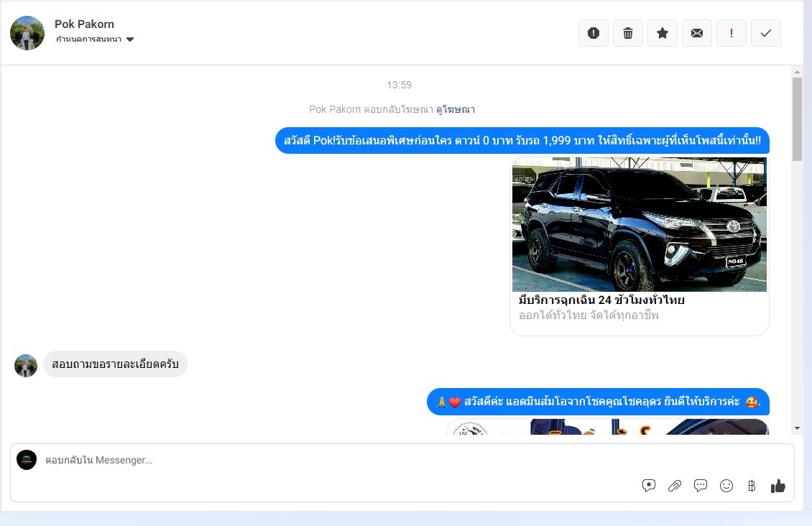Expand the กำหนดการสนทนา dropdown
The image size is (812, 526).
point(130,40)
